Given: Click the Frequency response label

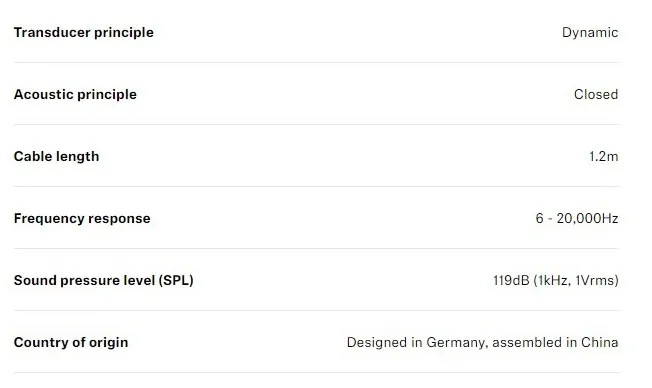Looking at the screenshot, I should (82, 218).
